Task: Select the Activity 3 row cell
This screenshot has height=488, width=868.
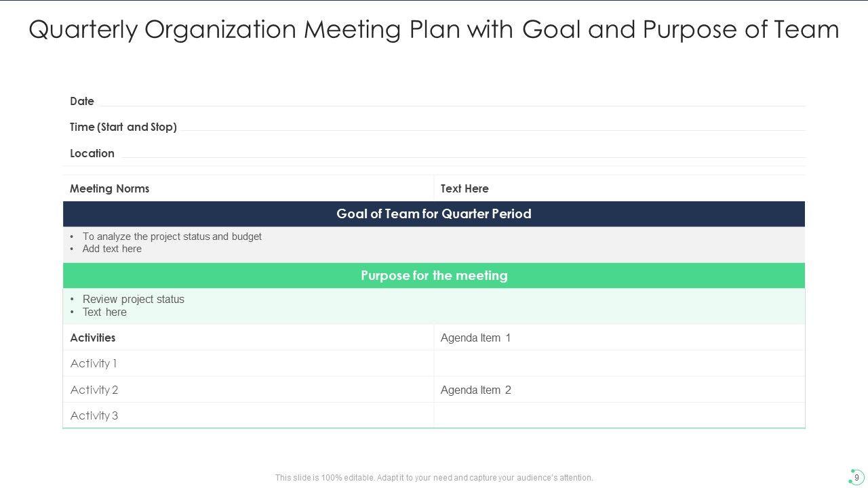Action: pyautogui.click(x=248, y=415)
